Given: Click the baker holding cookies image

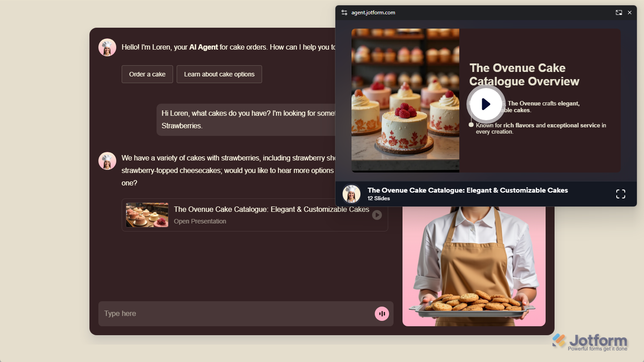Looking at the screenshot, I should pos(474,266).
